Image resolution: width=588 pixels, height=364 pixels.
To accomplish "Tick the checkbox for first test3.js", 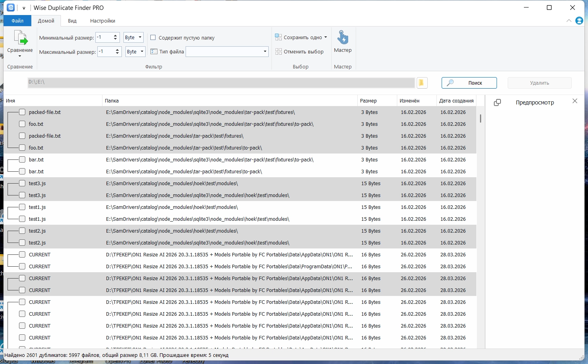I will (22, 184).
